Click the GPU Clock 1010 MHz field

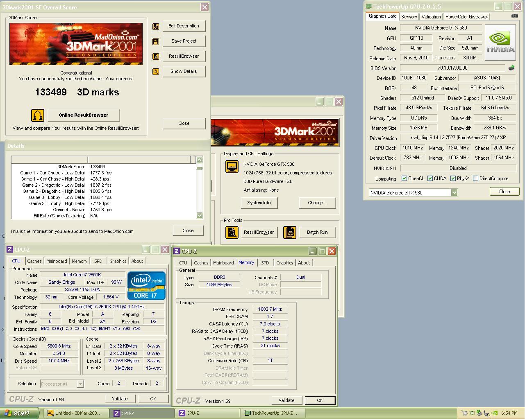[413, 148]
